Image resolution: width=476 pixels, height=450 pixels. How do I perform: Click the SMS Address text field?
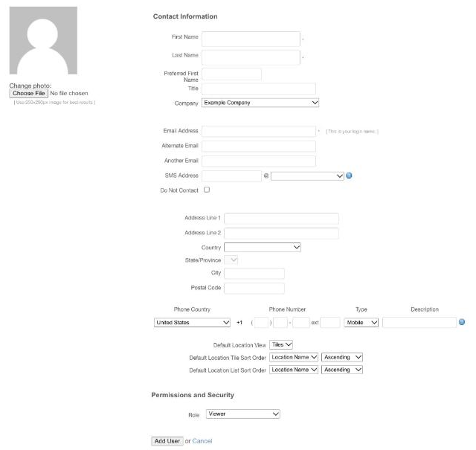click(231, 176)
